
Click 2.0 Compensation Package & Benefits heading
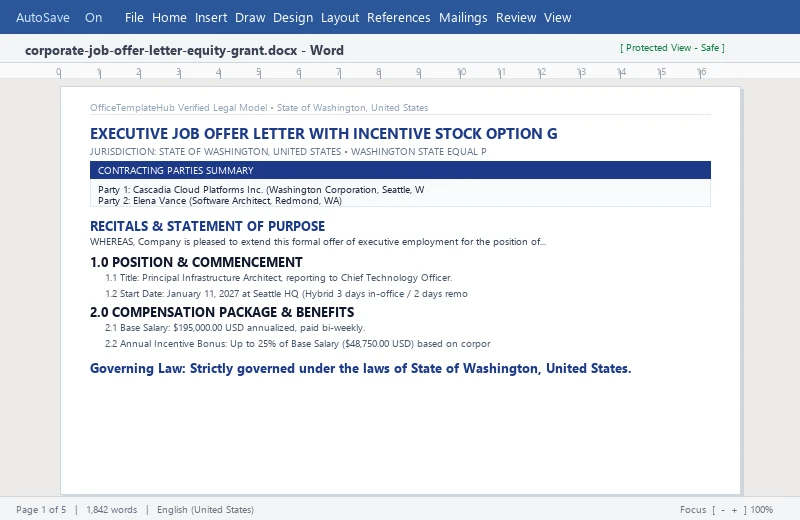click(x=222, y=312)
